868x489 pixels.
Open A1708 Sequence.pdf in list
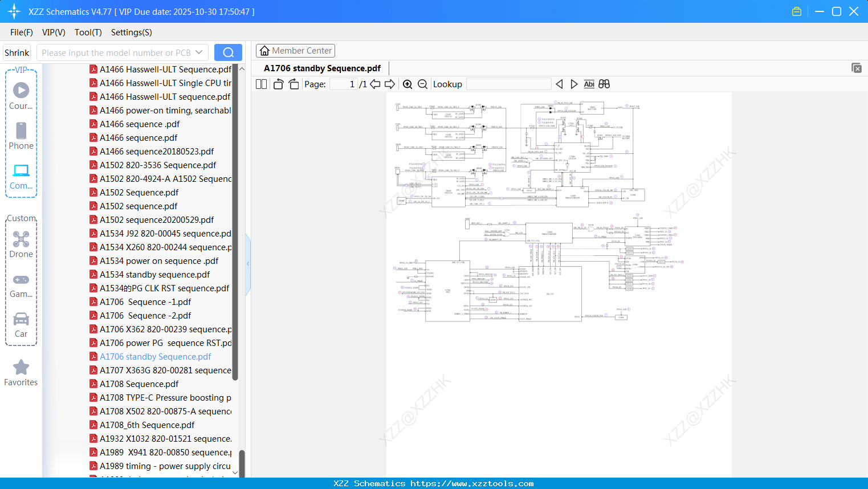click(139, 384)
